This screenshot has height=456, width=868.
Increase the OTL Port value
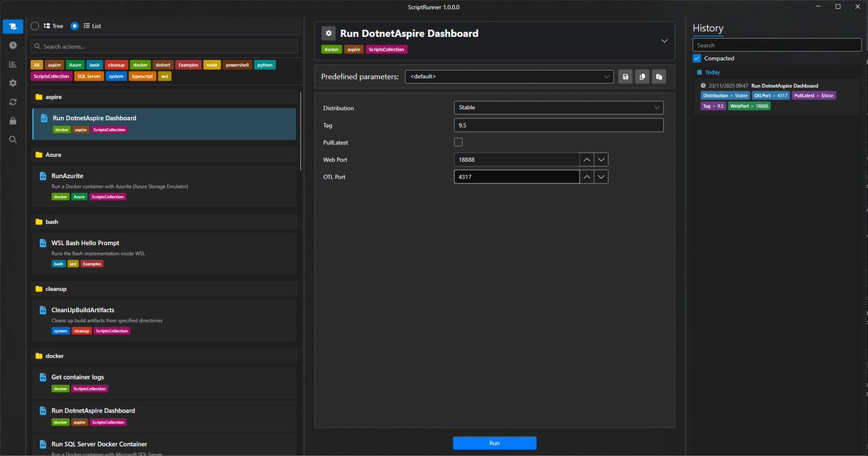click(x=587, y=177)
